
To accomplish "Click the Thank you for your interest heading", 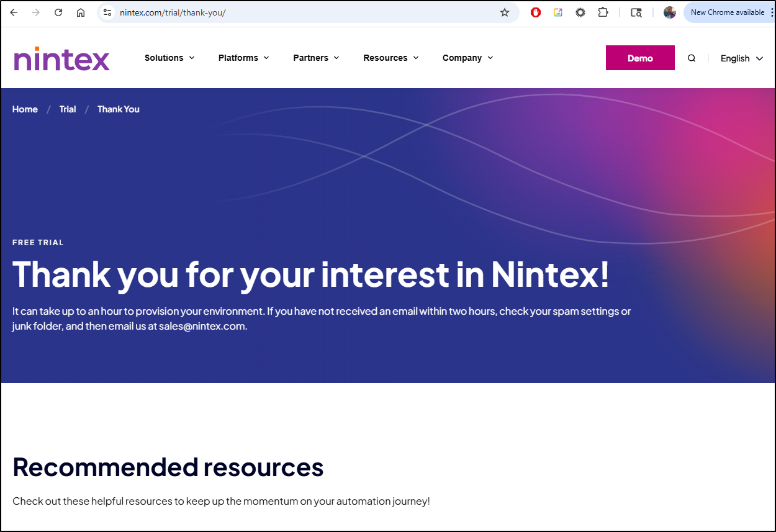I will (311, 274).
